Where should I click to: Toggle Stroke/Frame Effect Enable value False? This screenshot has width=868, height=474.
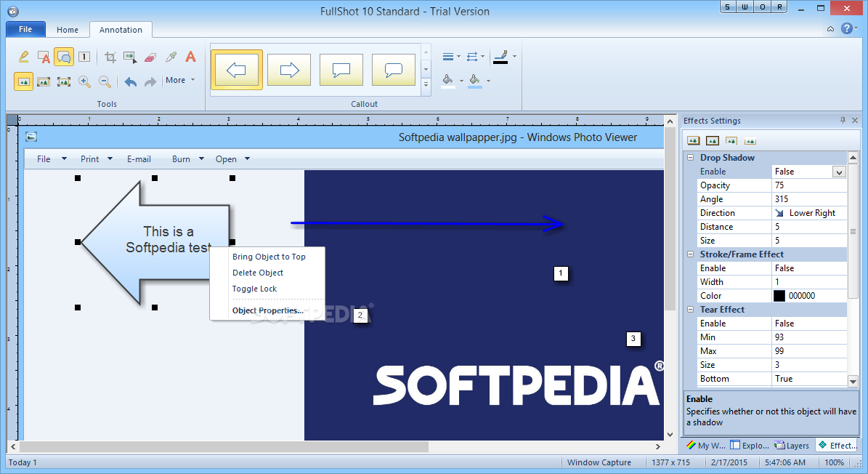(x=809, y=268)
